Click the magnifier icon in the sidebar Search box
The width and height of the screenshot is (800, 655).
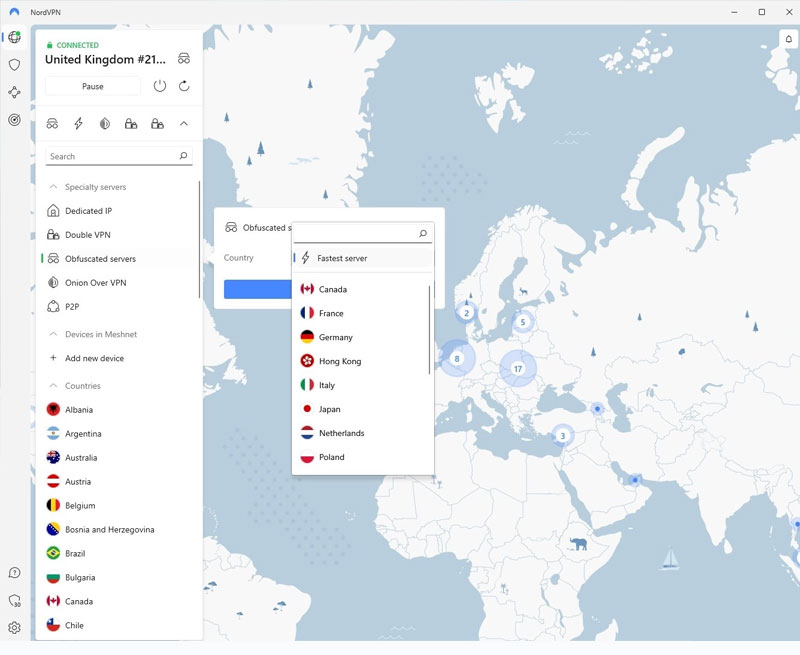click(183, 156)
